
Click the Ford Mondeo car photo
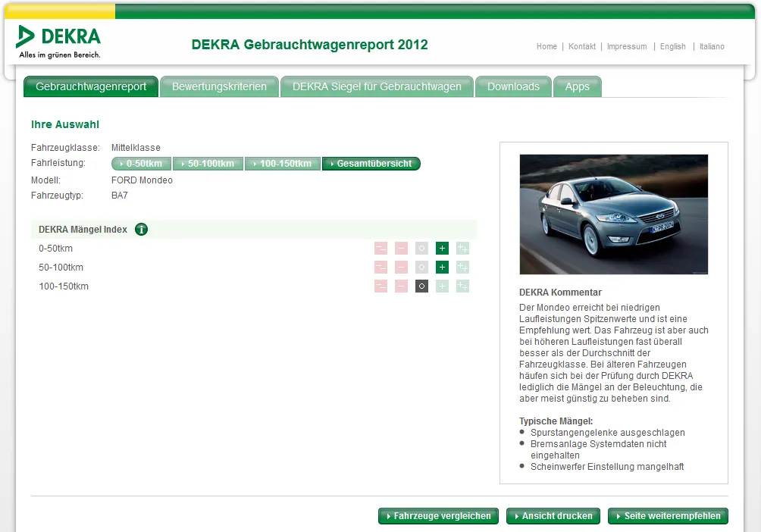coord(613,214)
